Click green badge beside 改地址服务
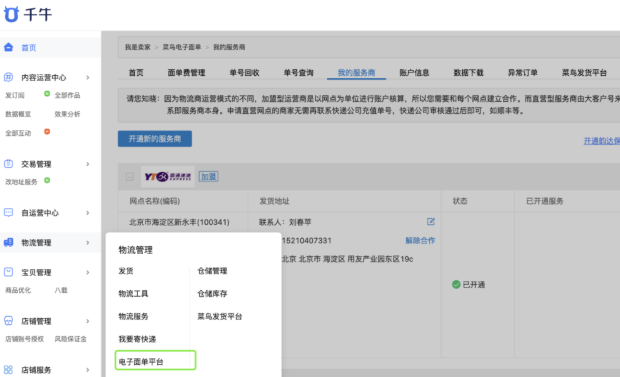Image resolution: width=620 pixels, height=377 pixels. point(47,180)
